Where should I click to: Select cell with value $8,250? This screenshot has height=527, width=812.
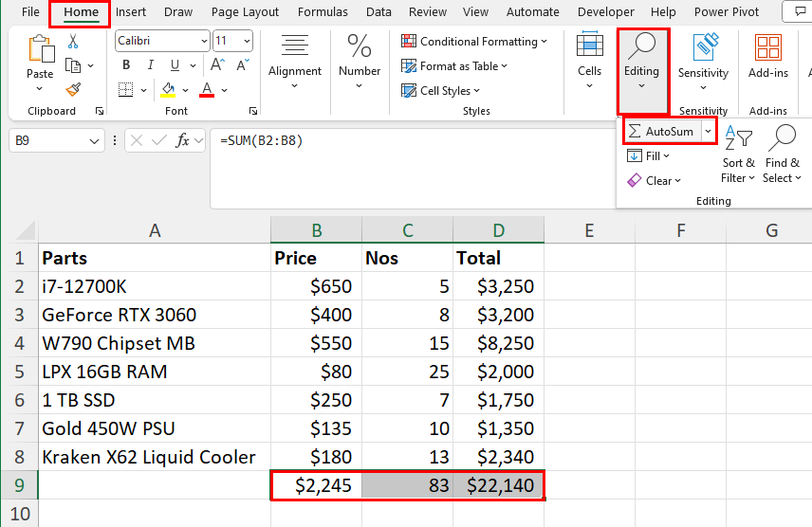(498, 343)
